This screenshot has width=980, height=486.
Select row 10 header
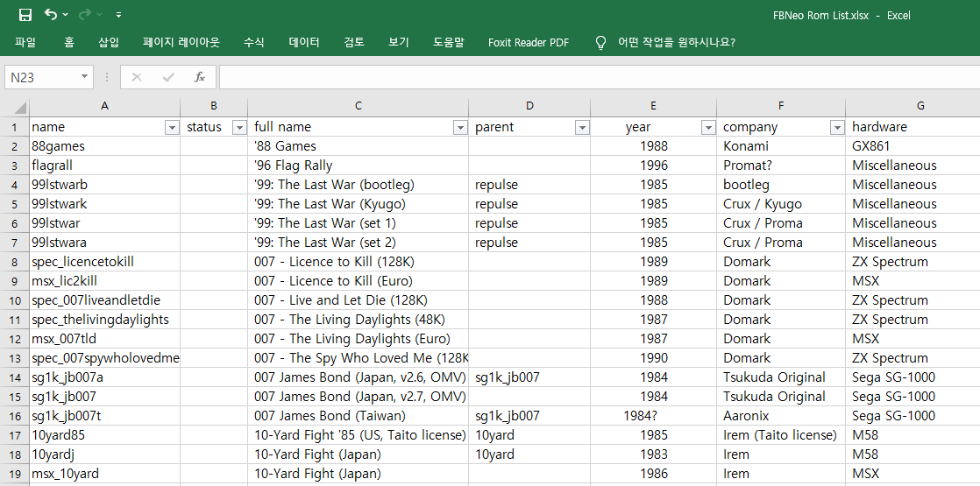[x=14, y=300]
